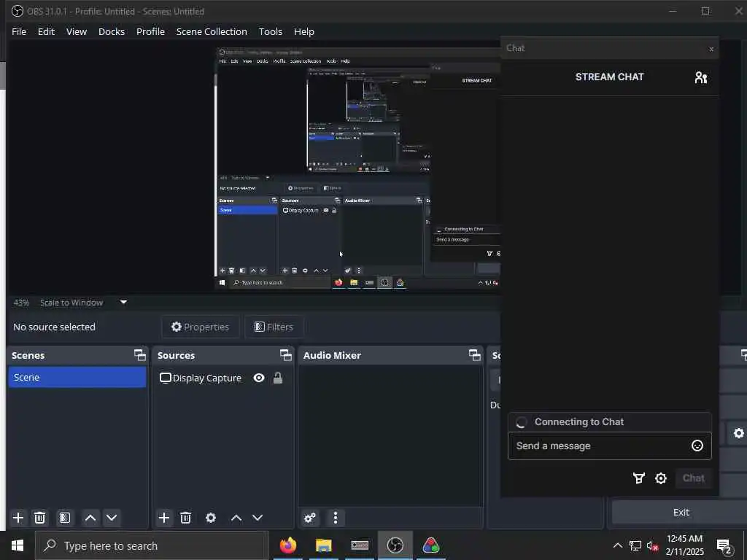747x560 pixels.
Task: Add a new source with plus icon
Action: coord(164,518)
